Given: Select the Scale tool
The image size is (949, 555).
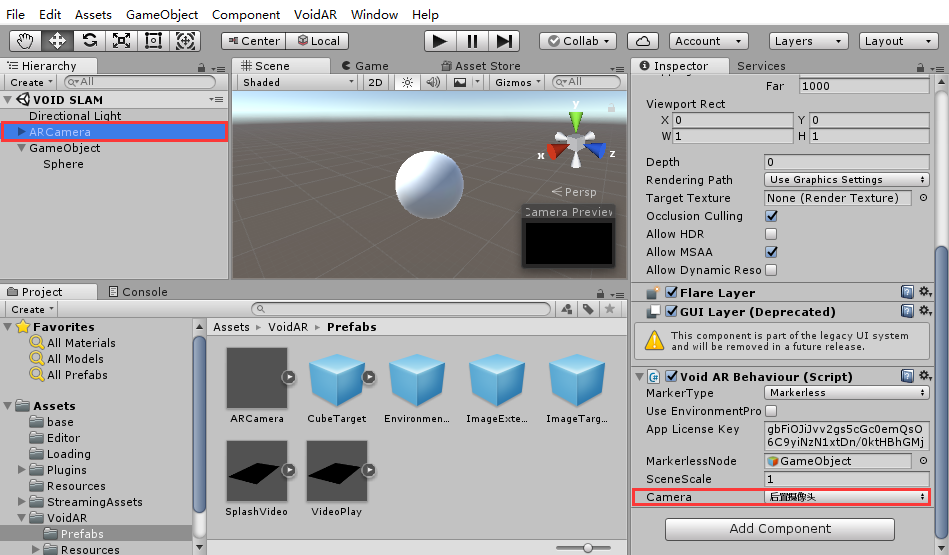Looking at the screenshot, I should coord(121,41).
